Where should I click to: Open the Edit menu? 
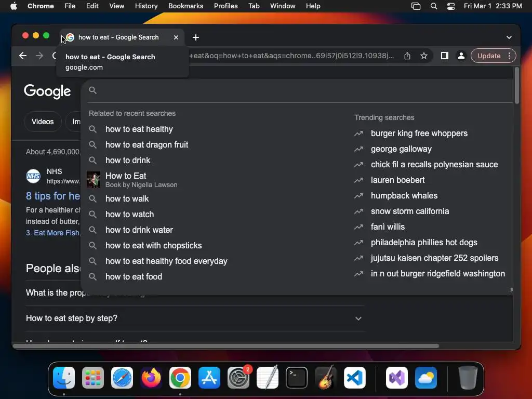click(92, 6)
